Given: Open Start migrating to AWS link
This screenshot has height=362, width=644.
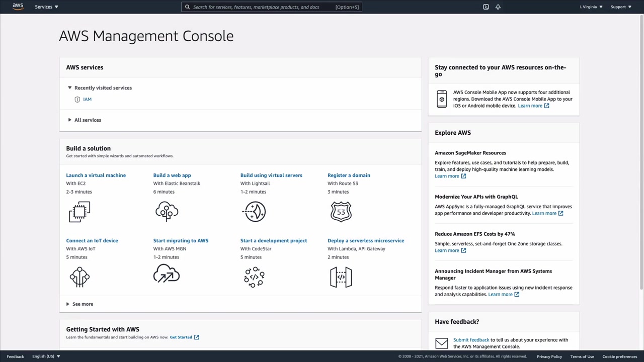Looking at the screenshot, I should click(x=181, y=241).
